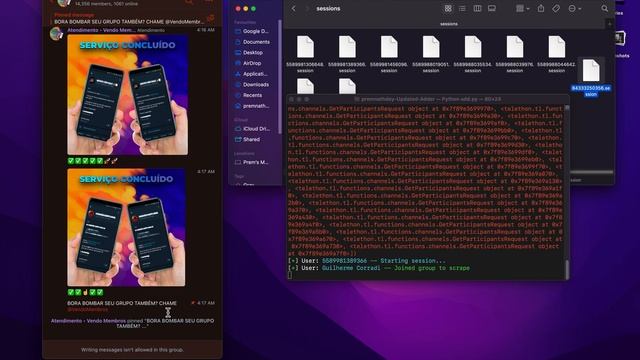This screenshot has width=640, height=360.
Task: Click the 'Atendimento - Vendo Membros pinned' service notice
Action: coord(132,323)
